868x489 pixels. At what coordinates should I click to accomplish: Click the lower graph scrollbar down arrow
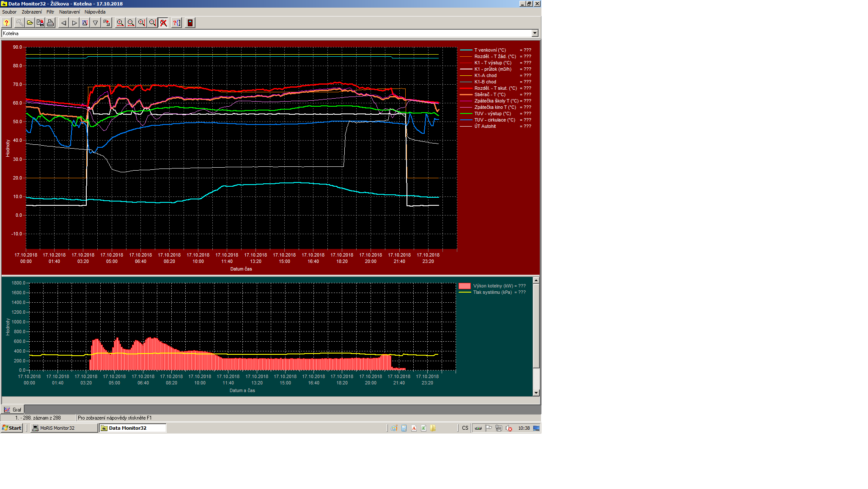tap(536, 393)
